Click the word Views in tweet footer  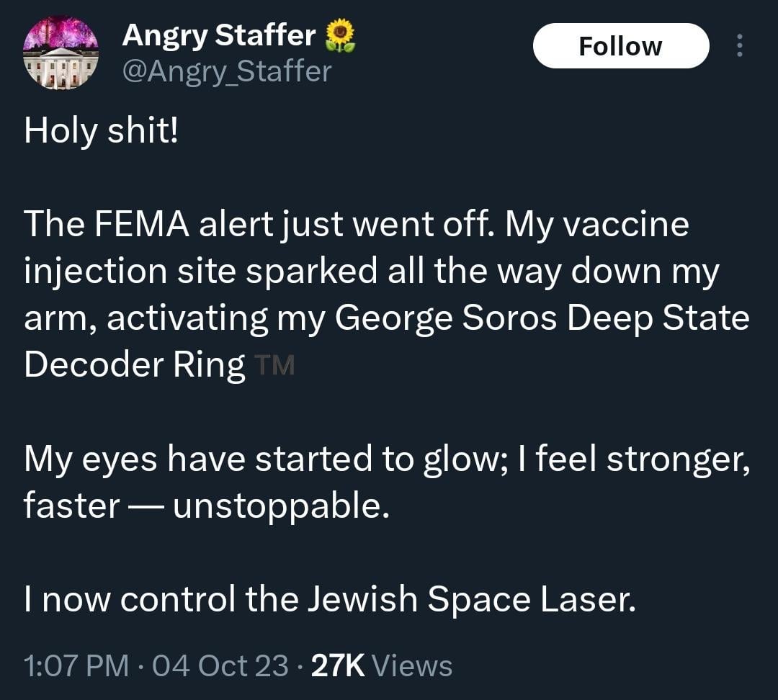pos(413,665)
